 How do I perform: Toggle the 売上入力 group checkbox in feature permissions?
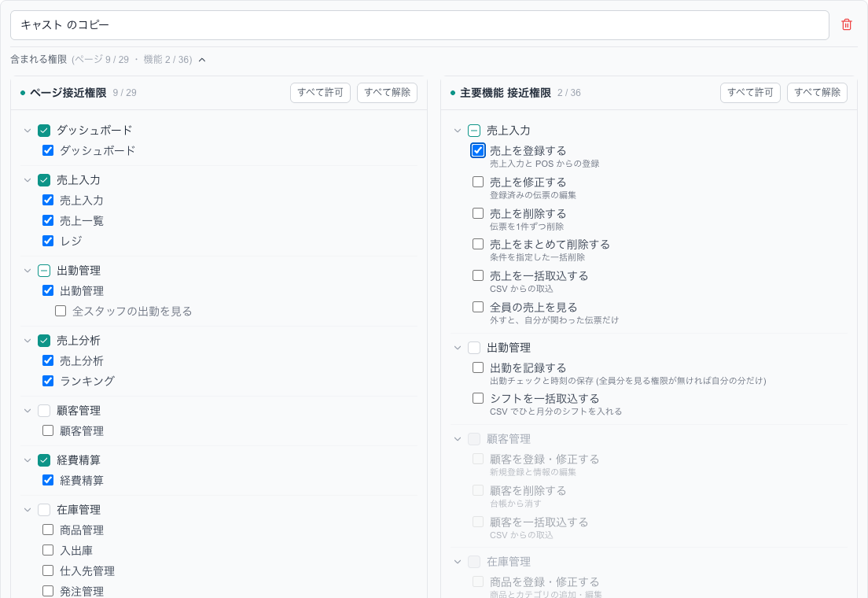coord(474,131)
